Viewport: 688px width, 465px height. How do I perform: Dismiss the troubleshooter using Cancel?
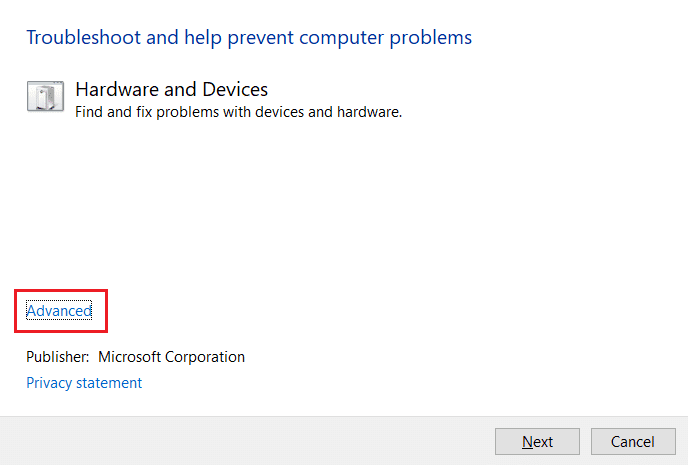632,441
